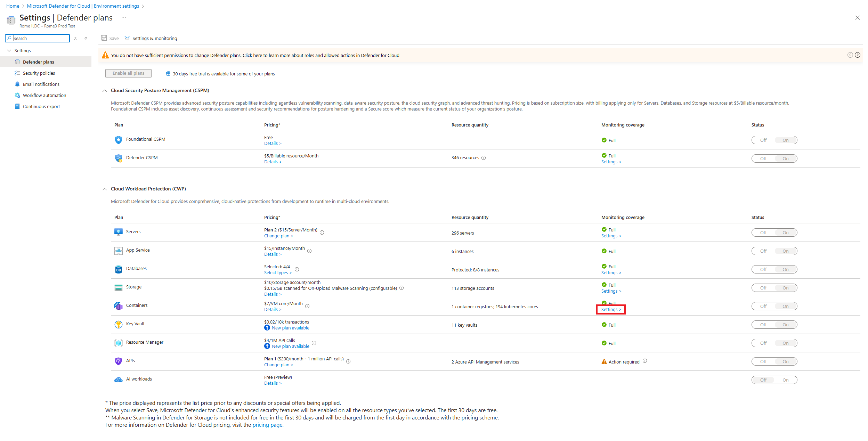868x441 pixels.
Task: Open Details for Containers pricing
Action: click(273, 309)
